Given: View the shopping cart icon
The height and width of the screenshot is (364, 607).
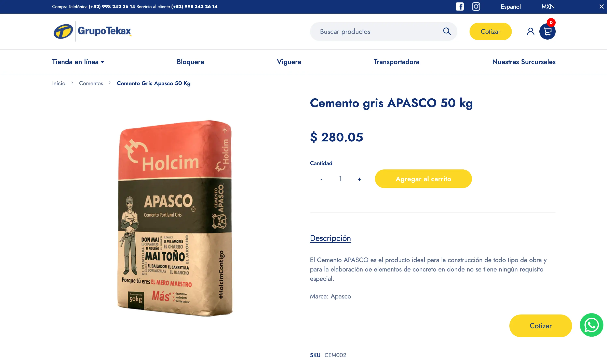Looking at the screenshot, I should [x=547, y=31].
